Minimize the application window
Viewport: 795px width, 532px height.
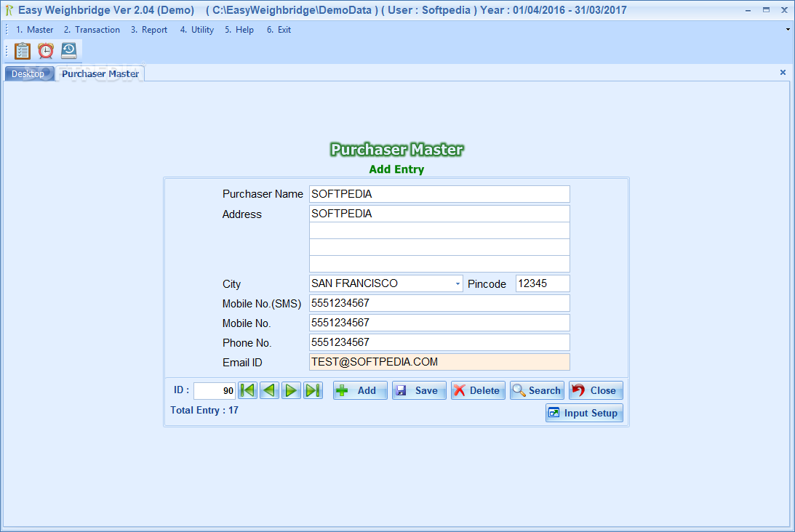pos(748,10)
